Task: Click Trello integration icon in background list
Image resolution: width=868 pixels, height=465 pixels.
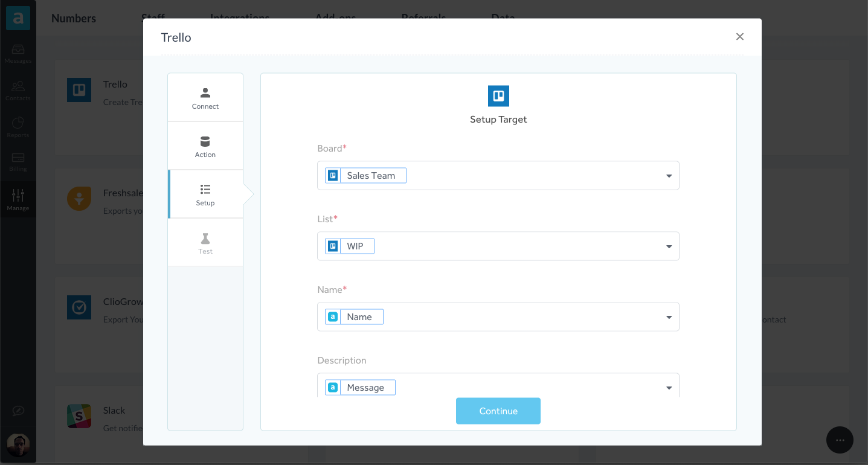Action: (x=79, y=90)
